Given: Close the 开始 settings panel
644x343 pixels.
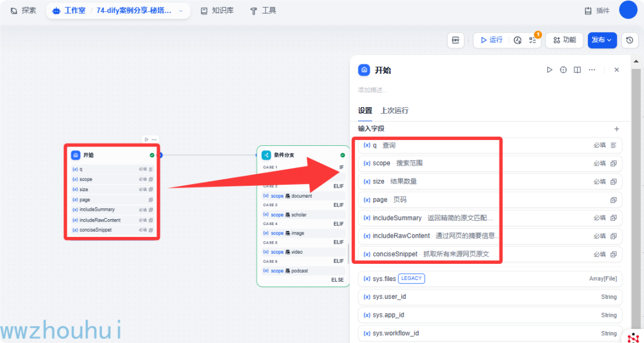Looking at the screenshot, I should tap(617, 70).
